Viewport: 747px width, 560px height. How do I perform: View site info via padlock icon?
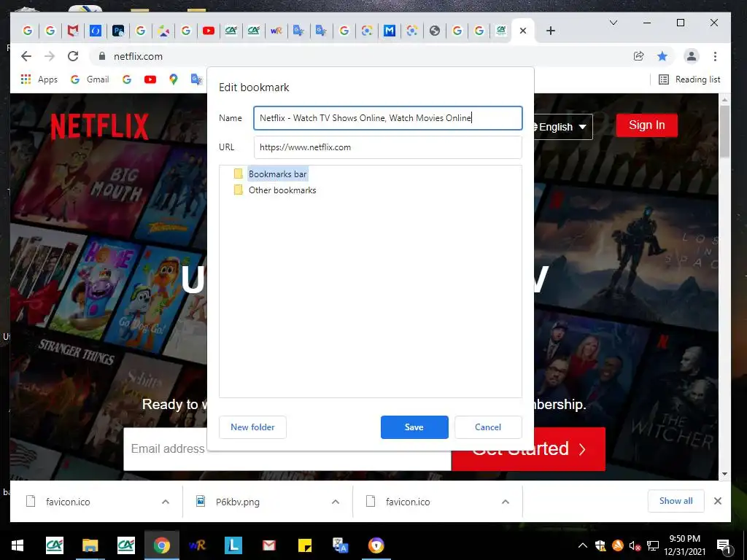[x=101, y=56]
